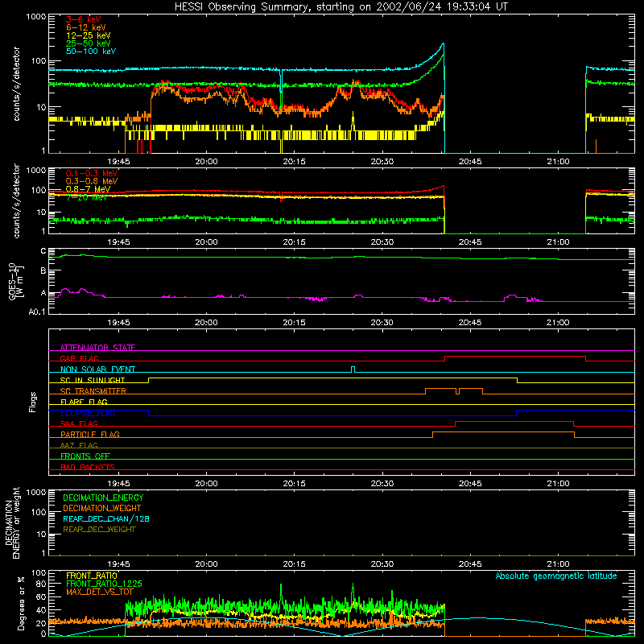
Task: Click the SAA_FLAG label
Action: click(79, 423)
